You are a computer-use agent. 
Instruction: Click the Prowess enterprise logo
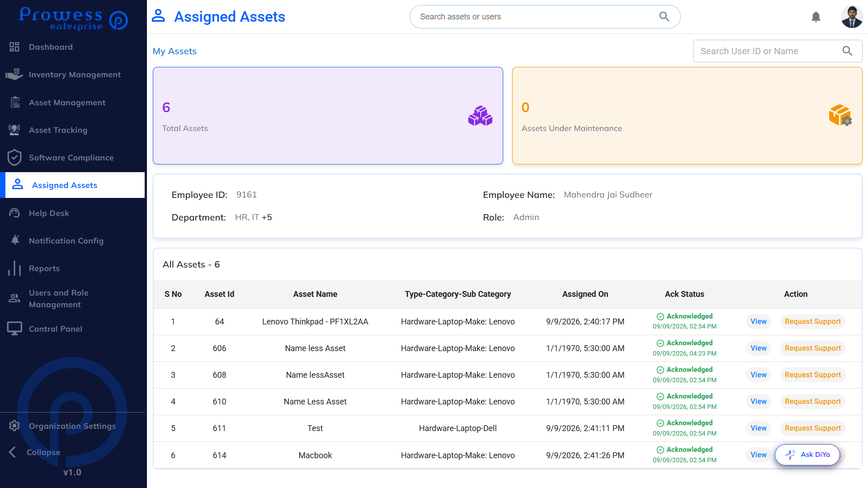73,18
